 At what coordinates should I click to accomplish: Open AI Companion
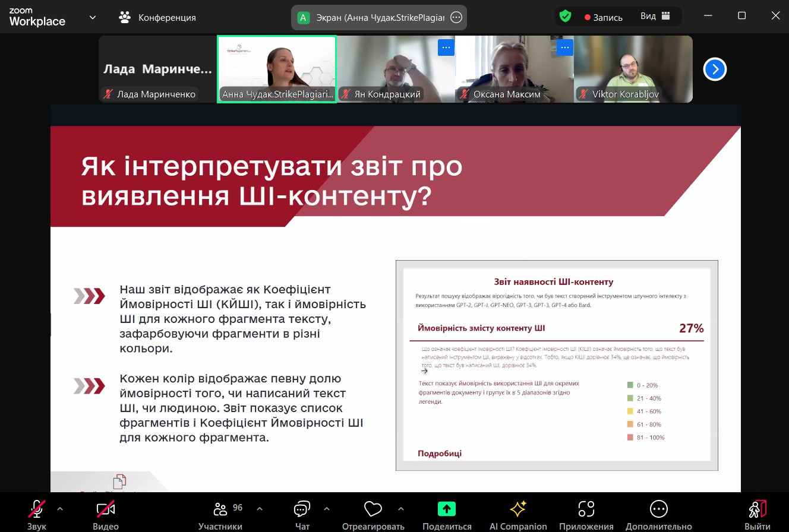click(518, 514)
